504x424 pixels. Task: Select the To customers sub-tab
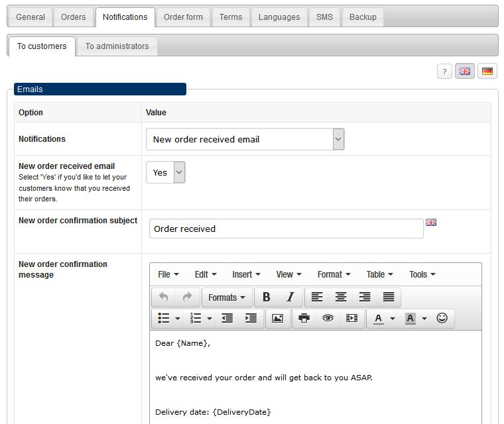click(x=42, y=46)
